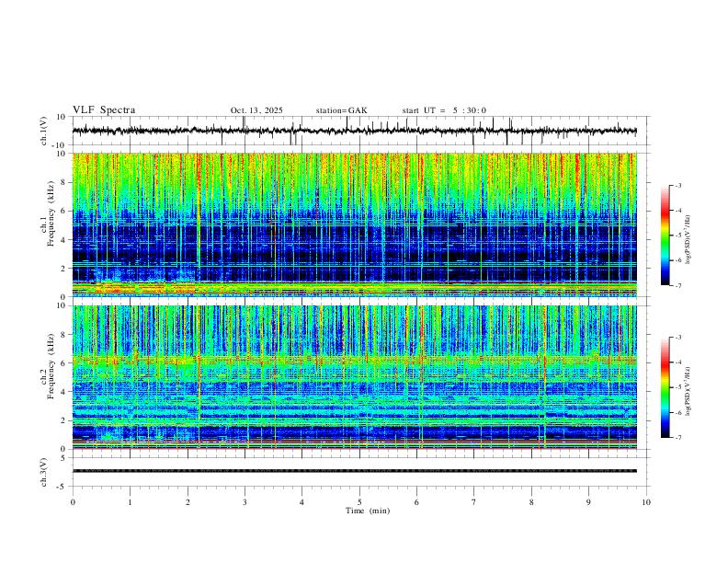
Task: Click the ch.1 voltage waveform trace
Action: [x=355, y=131]
